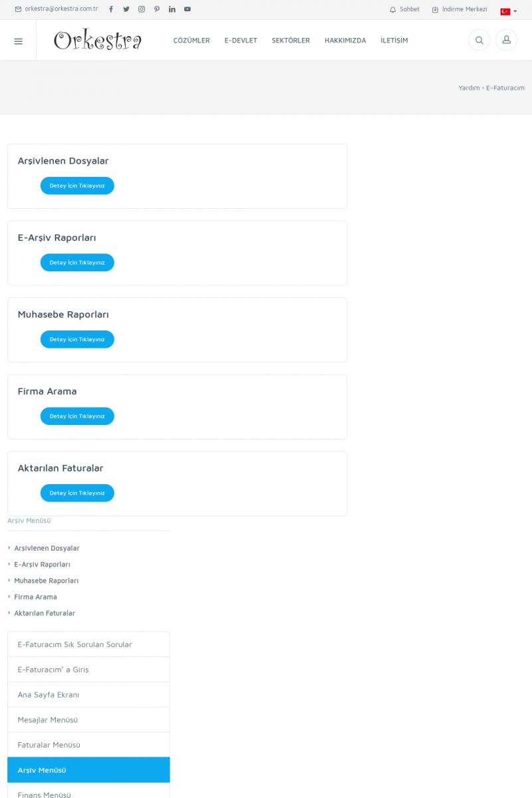
Task: Click Detay button under Arşivlenen Dosyalar
Action: click(x=77, y=186)
